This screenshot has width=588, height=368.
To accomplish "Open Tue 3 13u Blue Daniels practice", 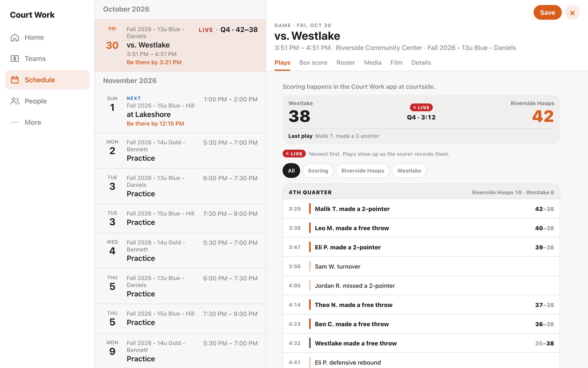I will click(x=180, y=186).
